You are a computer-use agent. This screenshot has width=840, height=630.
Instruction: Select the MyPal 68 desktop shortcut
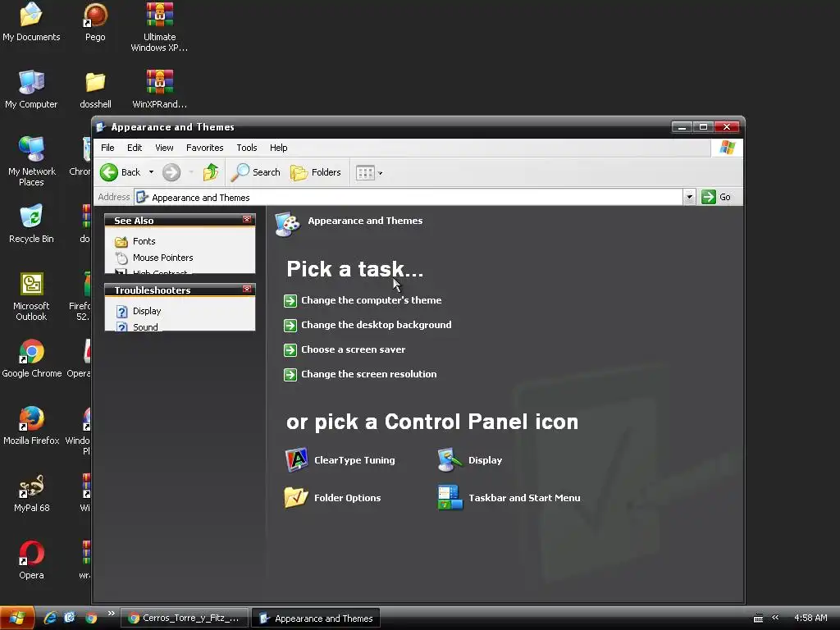click(x=32, y=493)
